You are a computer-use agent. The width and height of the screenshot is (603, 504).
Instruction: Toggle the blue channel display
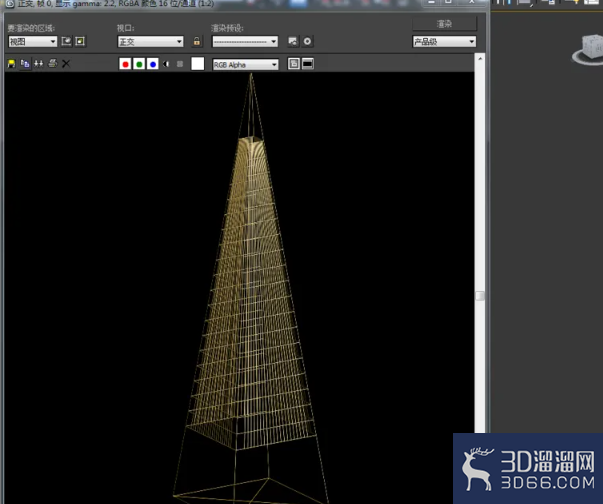tap(153, 64)
